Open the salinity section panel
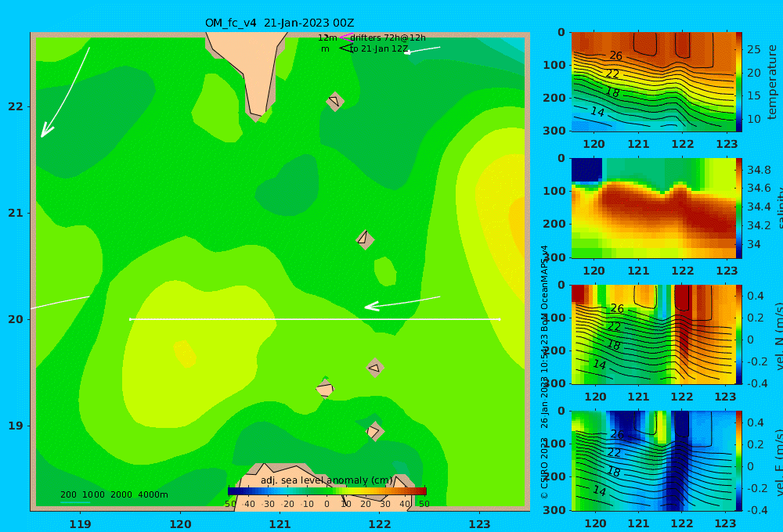 click(653, 208)
